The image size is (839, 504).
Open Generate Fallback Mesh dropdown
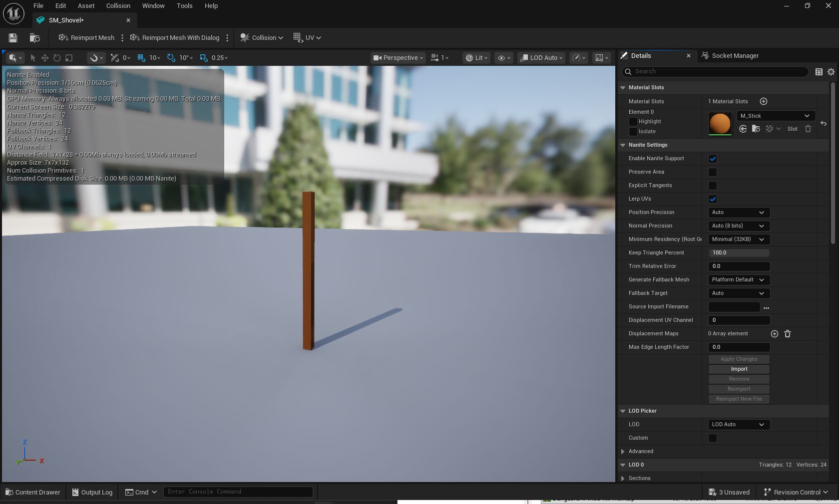pyautogui.click(x=739, y=280)
